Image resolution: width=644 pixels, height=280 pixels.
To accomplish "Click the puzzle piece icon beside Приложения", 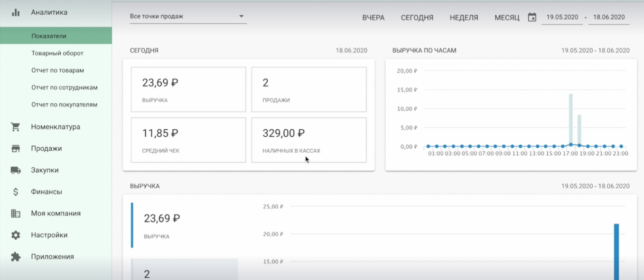I will 16,257.
